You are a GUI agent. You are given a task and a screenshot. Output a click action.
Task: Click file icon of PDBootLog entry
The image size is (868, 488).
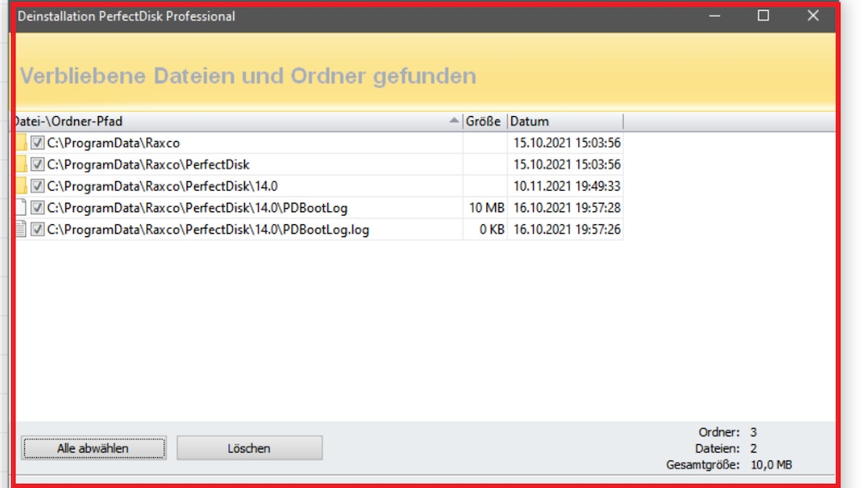point(21,207)
